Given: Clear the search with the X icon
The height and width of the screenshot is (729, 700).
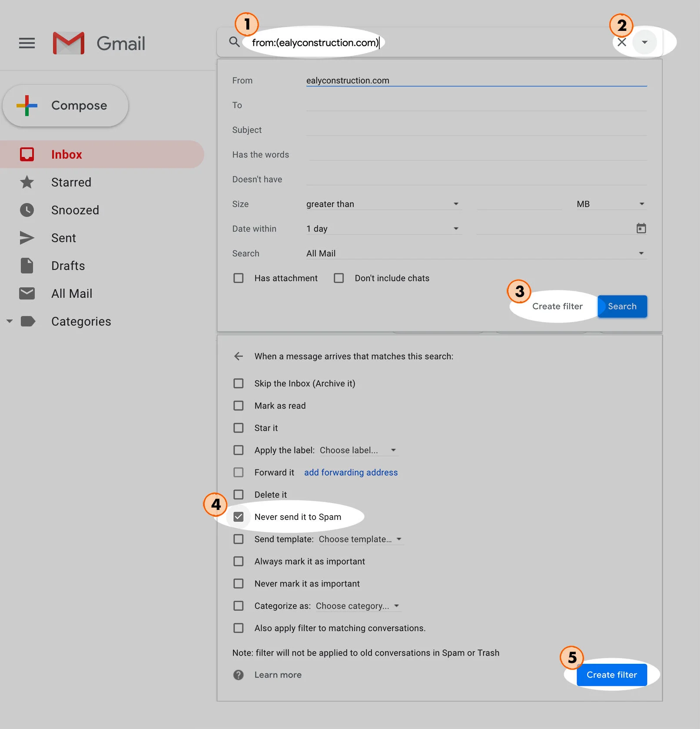Looking at the screenshot, I should (621, 42).
